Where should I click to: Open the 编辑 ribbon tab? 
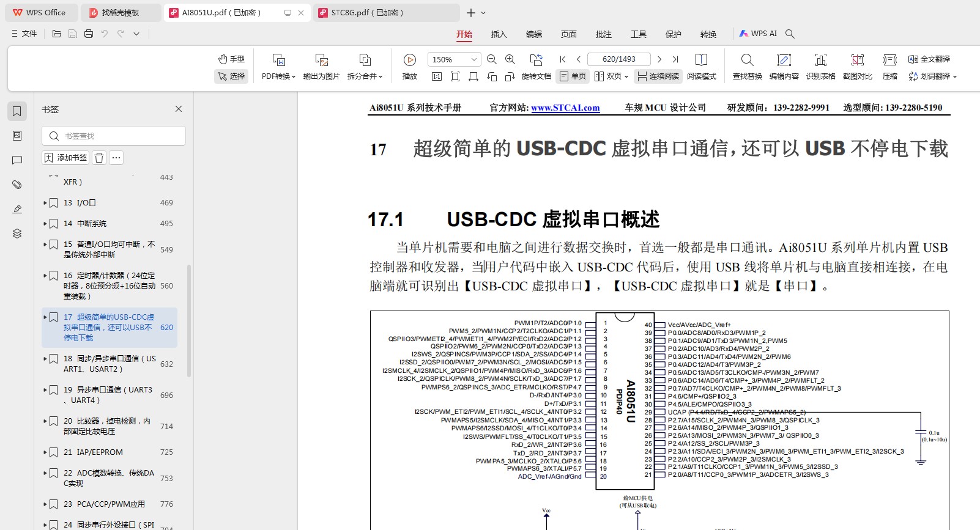pos(534,34)
